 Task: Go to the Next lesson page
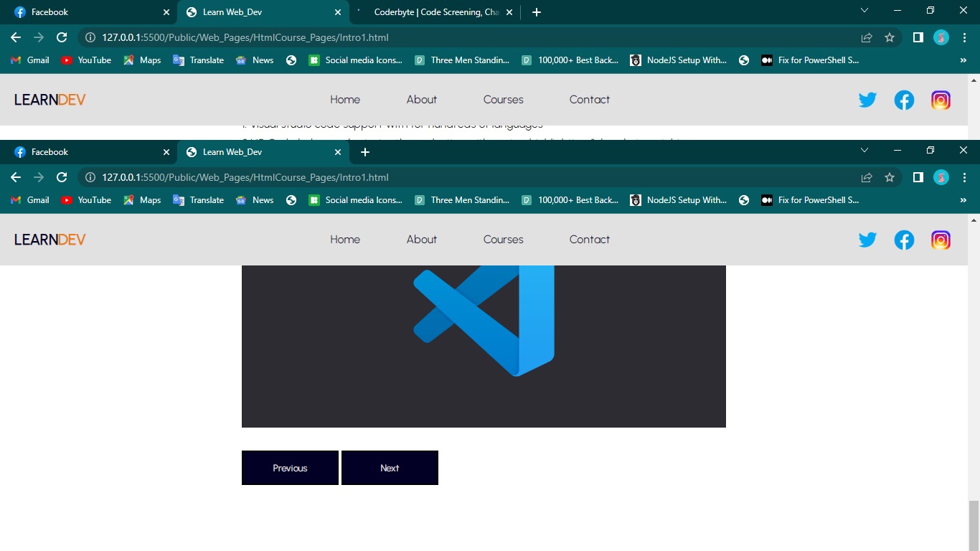[x=390, y=468]
